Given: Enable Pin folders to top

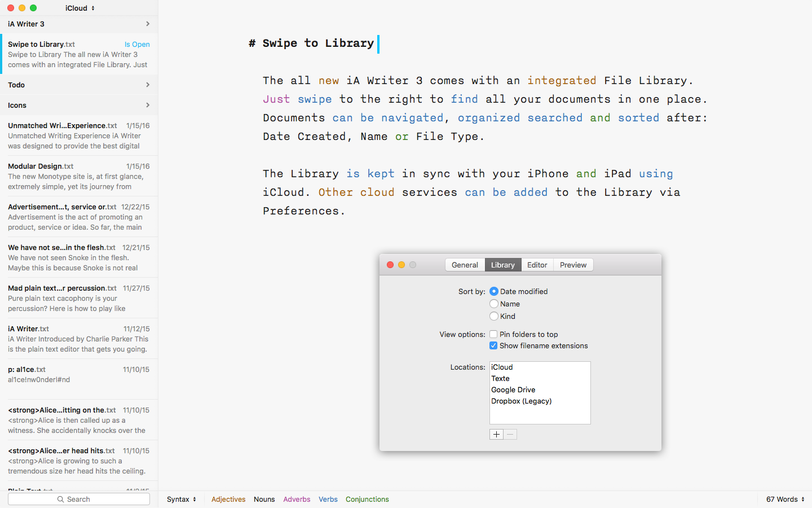Looking at the screenshot, I should coord(493,334).
